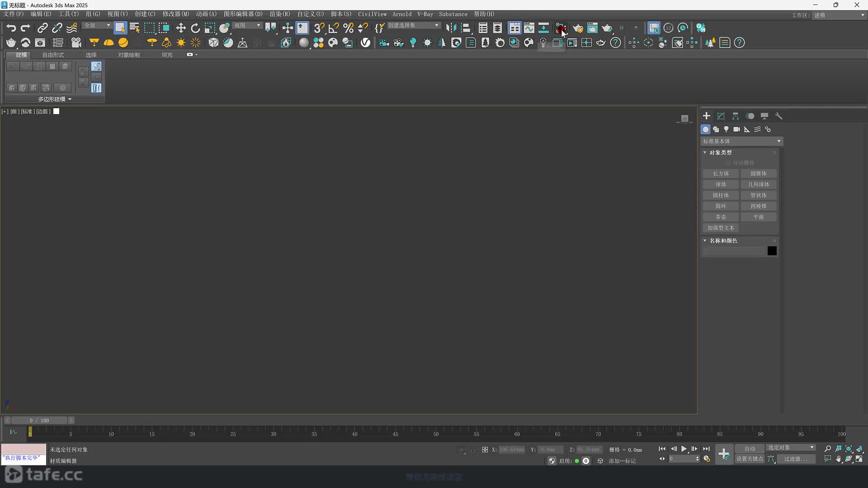
Task: Toggle Angle Snap icon
Action: click(334, 28)
